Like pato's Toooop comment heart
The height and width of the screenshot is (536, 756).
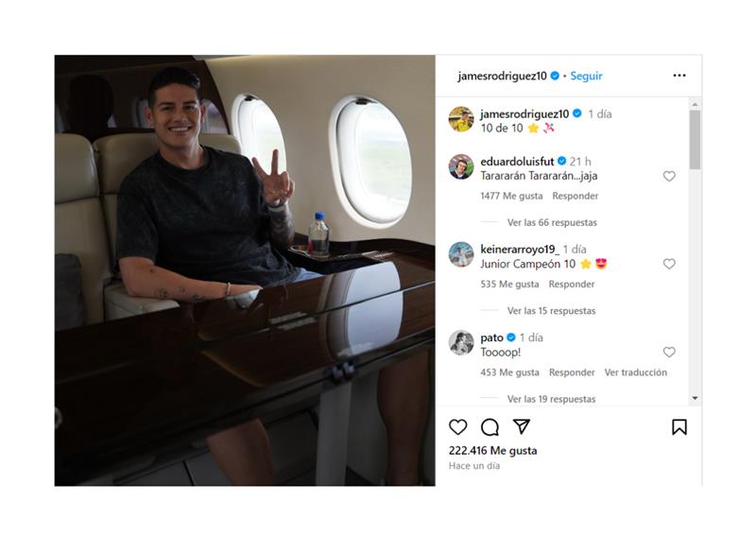(669, 353)
